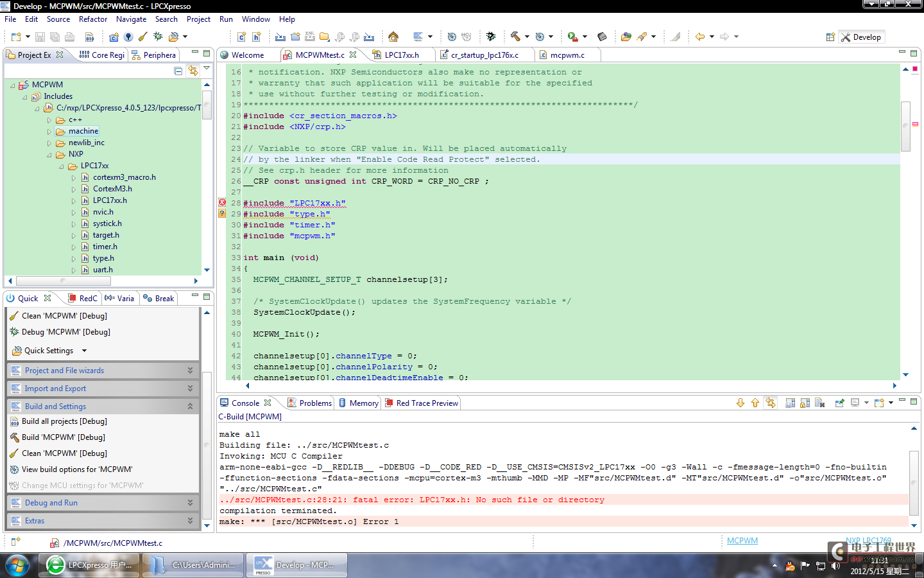The width and height of the screenshot is (924, 578).
Task: Click the Pin Console icon
Action: click(x=839, y=403)
